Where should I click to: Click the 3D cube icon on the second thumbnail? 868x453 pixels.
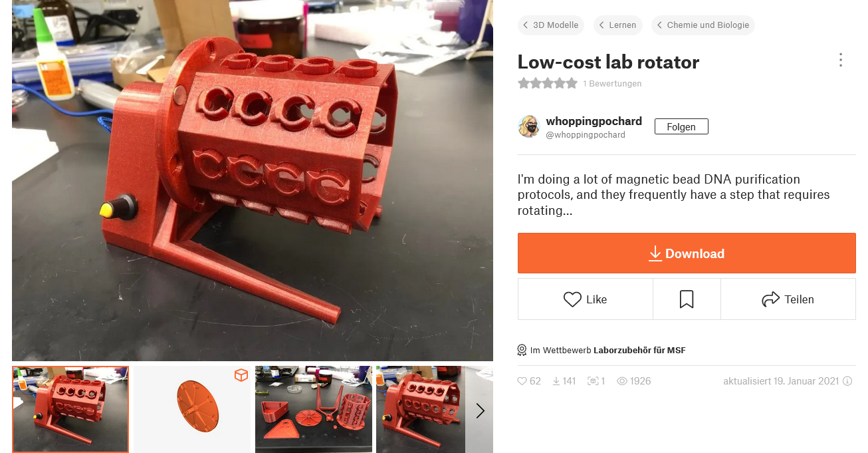click(241, 375)
